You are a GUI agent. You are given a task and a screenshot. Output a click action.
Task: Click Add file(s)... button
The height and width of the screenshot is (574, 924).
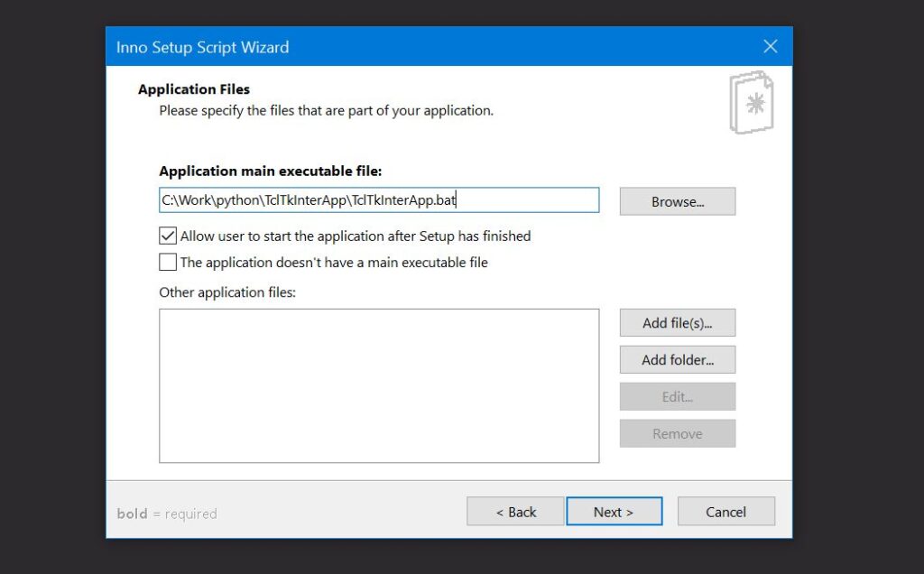coord(677,323)
